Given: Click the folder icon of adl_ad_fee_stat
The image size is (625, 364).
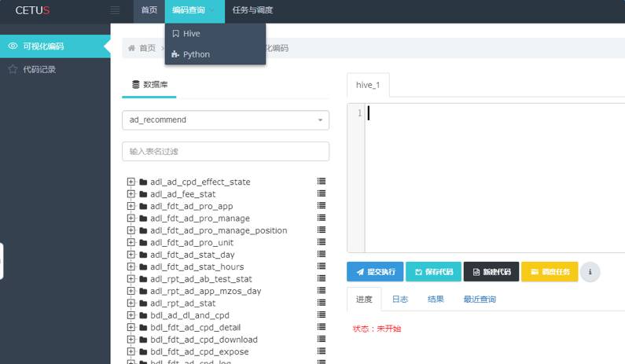Looking at the screenshot, I should [x=144, y=194].
